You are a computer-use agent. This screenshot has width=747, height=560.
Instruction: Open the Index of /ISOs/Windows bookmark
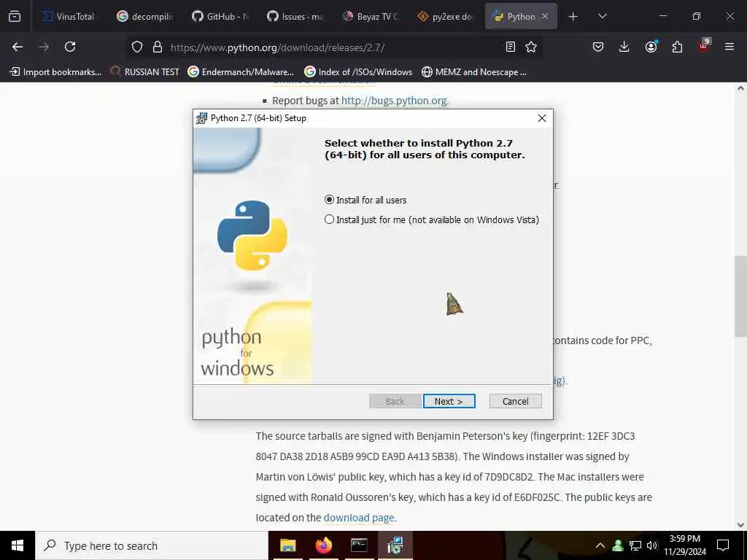tap(358, 72)
